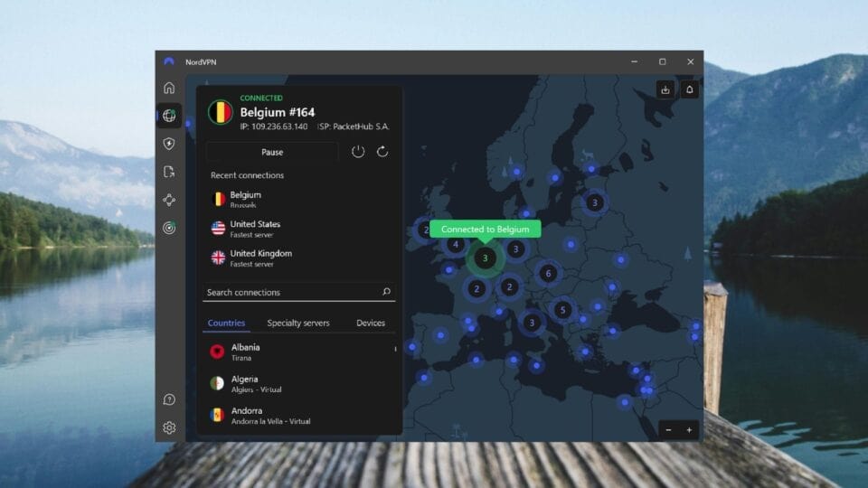Image resolution: width=868 pixels, height=488 pixels.
Task: Maximize the NordVPN window
Action: pyautogui.click(x=662, y=62)
